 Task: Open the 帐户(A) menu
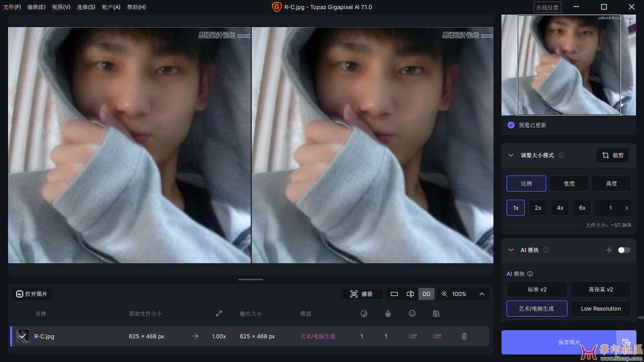111,7
